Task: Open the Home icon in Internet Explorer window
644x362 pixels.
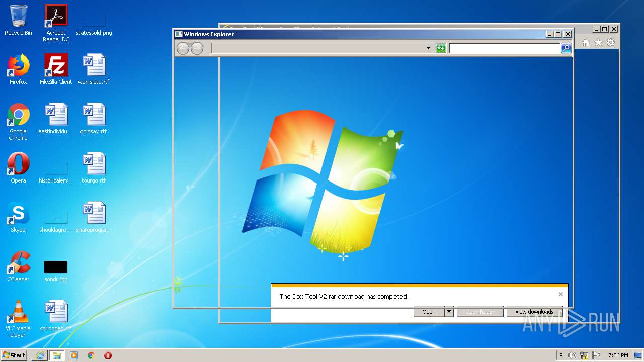Action: coord(586,43)
